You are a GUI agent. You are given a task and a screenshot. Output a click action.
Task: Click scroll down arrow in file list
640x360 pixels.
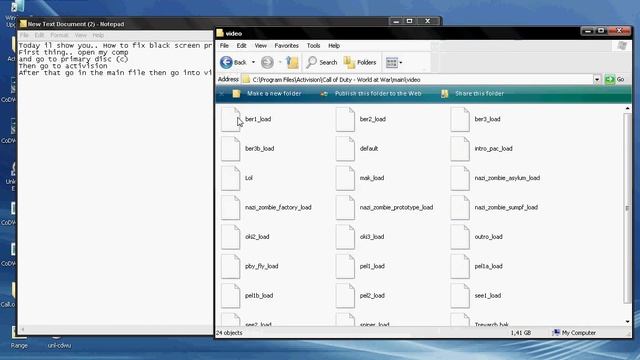pyautogui.click(x=627, y=322)
